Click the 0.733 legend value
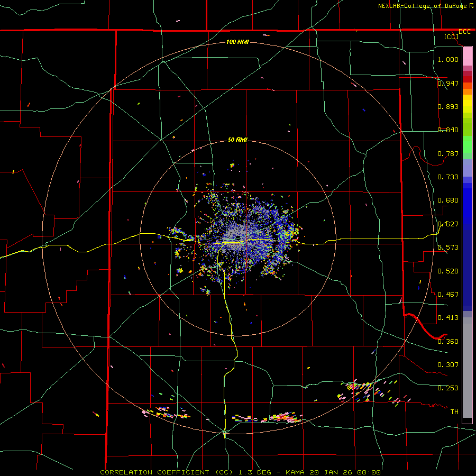476x476 pixels. (x=448, y=177)
